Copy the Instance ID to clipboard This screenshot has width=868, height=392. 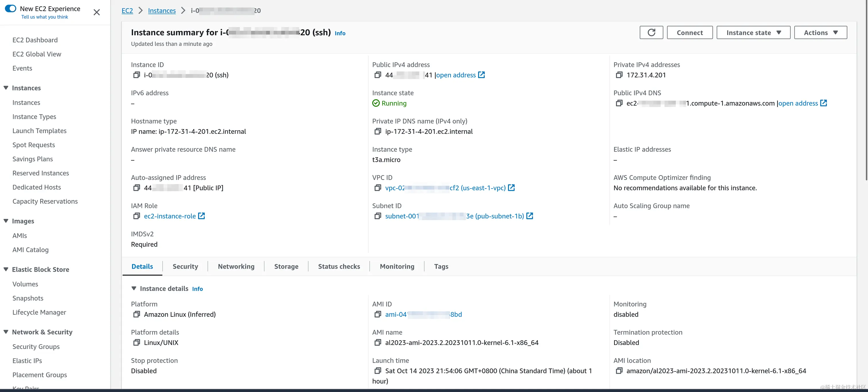[136, 75]
